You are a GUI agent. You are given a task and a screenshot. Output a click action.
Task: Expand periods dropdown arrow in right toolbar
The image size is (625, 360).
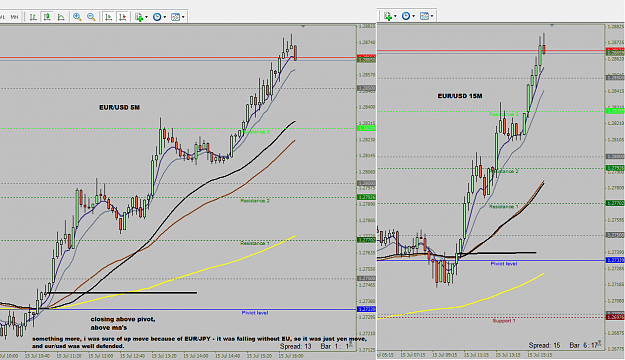[414, 16]
